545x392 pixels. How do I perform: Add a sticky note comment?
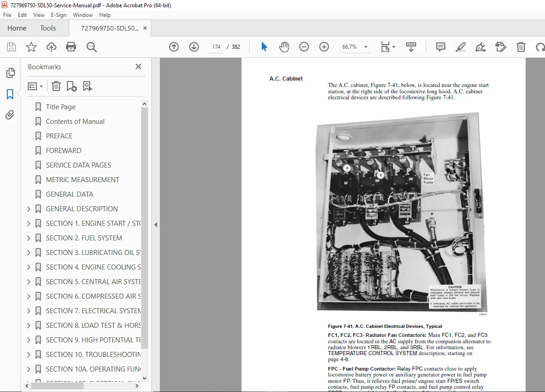point(440,47)
